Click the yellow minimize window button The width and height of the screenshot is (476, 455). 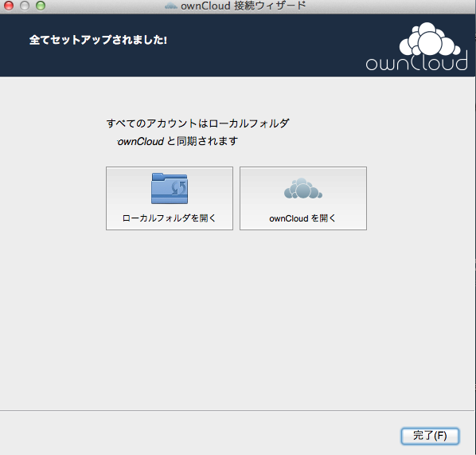click(x=25, y=6)
